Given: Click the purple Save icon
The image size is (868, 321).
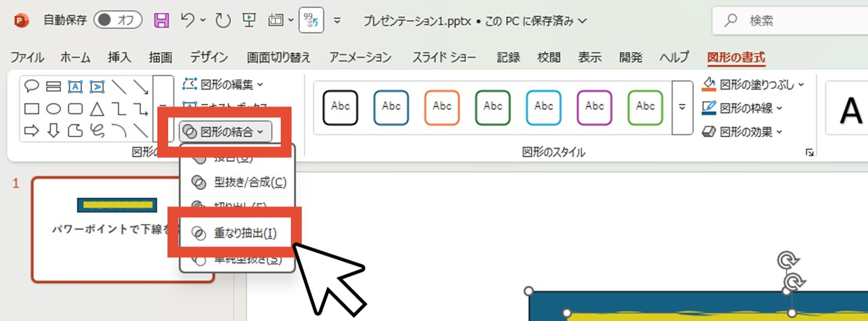Looking at the screenshot, I should tap(161, 20).
